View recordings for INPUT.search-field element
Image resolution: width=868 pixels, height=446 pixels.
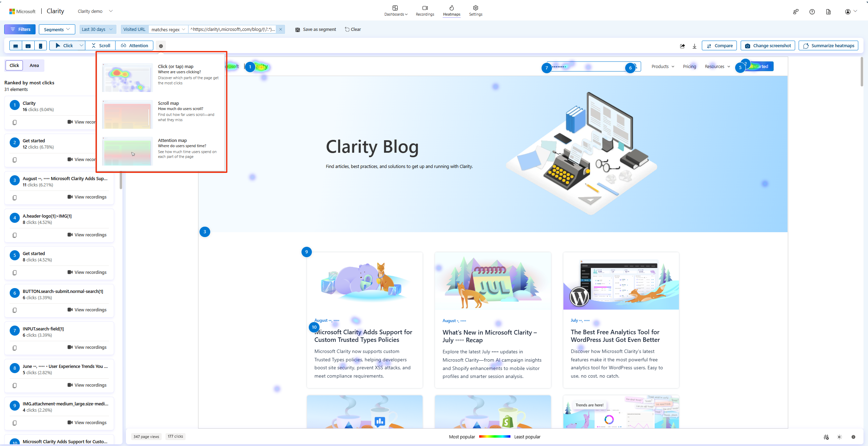(x=87, y=347)
